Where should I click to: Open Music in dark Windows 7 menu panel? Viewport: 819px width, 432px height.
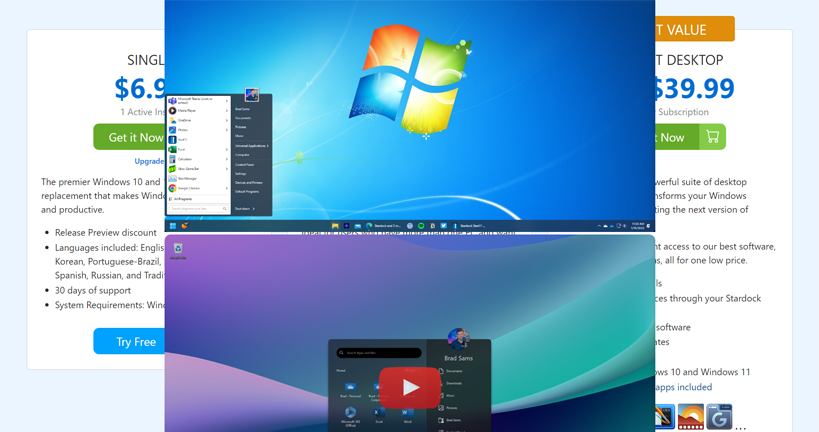239,136
